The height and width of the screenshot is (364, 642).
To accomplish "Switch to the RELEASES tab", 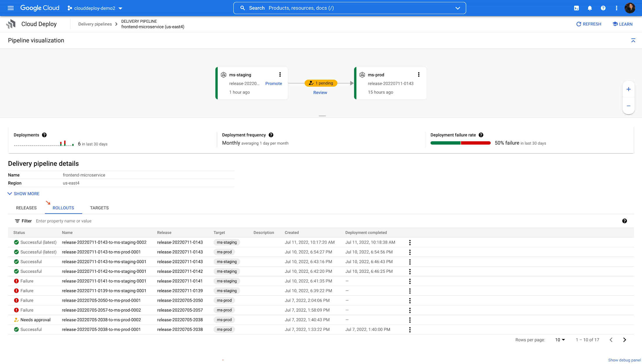I will tap(26, 208).
